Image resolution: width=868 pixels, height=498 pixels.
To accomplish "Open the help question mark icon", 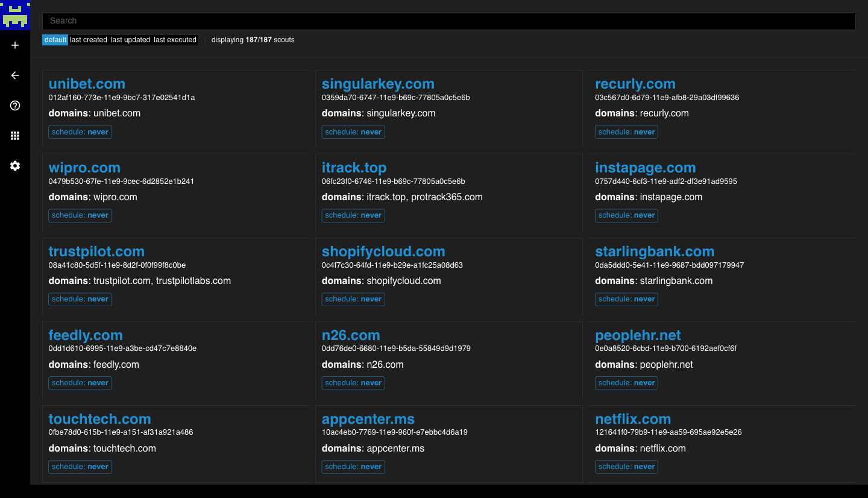I will point(15,106).
